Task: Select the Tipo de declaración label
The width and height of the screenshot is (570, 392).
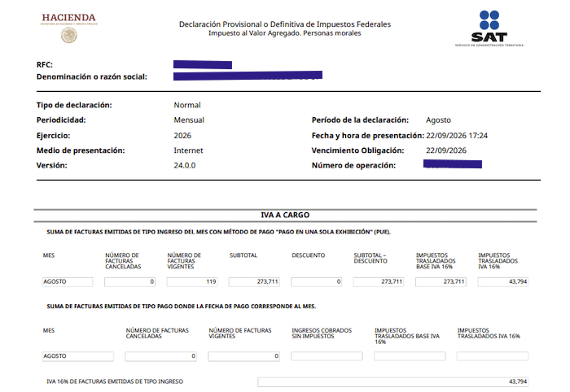Action: click(x=74, y=105)
